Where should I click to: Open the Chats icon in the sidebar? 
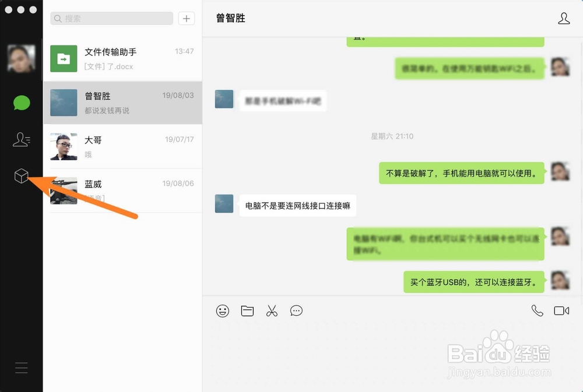point(21,103)
